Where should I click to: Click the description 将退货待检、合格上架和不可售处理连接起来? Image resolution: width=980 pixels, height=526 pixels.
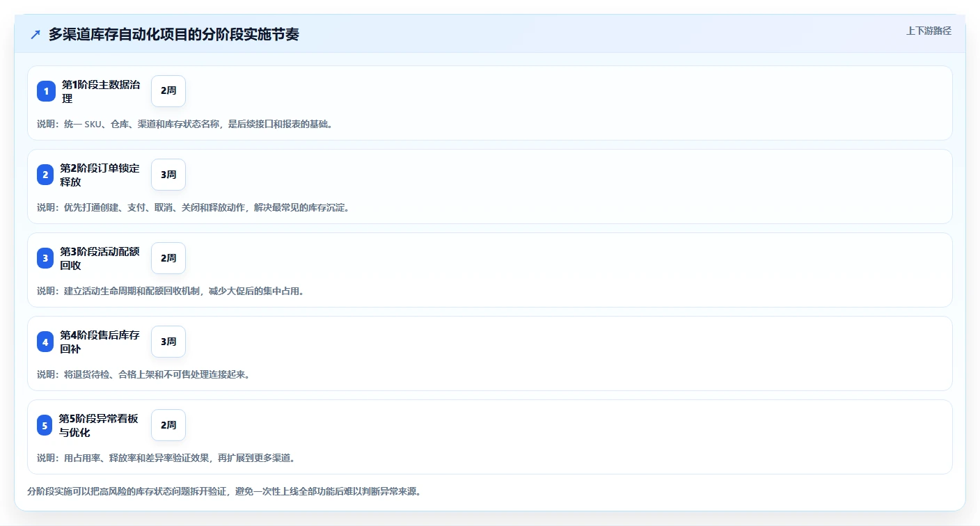pyautogui.click(x=143, y=374)
